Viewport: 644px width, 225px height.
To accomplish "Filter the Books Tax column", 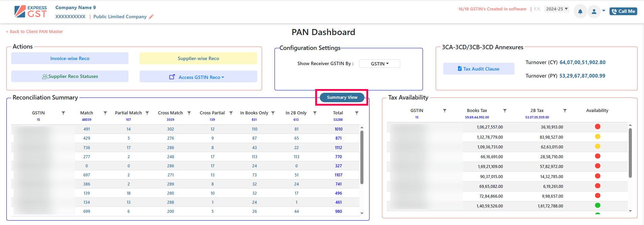I will click(505, 111).
